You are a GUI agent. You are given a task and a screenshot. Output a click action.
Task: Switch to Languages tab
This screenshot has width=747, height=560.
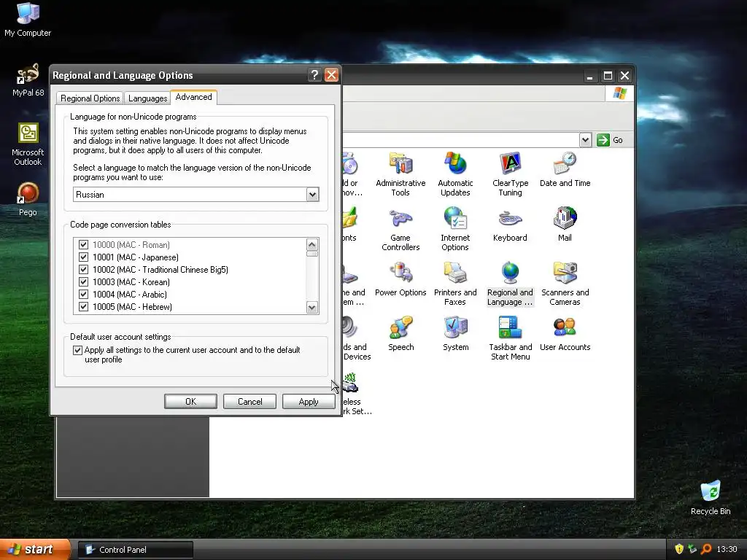coord(147,98)
